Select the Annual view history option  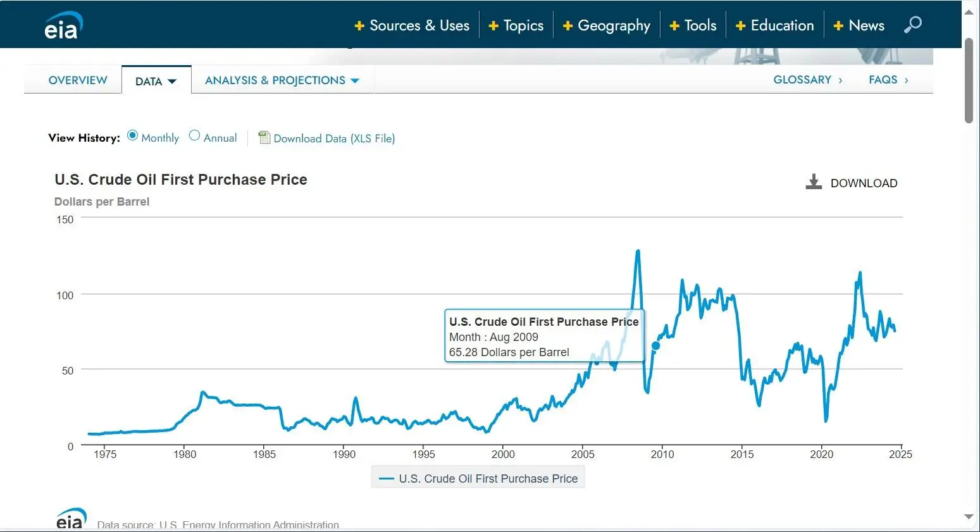[195, 136]
